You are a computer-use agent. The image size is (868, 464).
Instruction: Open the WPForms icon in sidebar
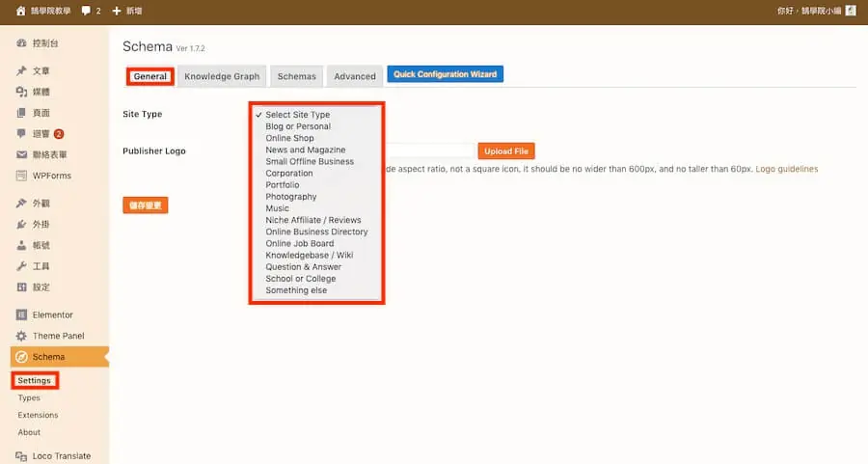21,176
